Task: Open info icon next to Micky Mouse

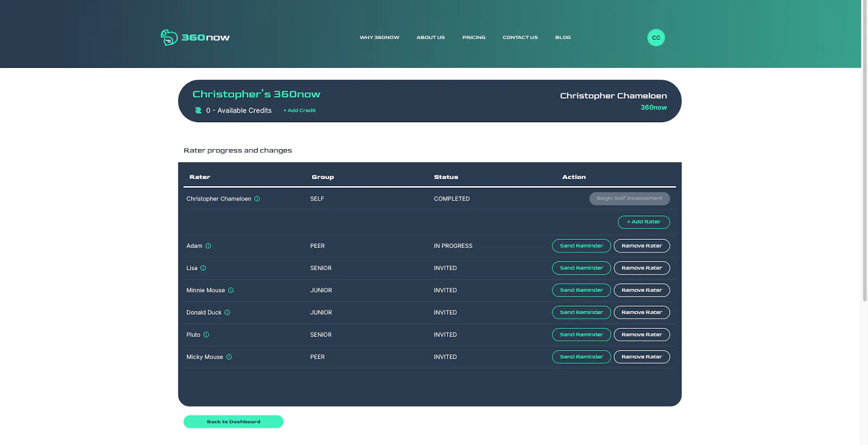Action: pos(229,357)
